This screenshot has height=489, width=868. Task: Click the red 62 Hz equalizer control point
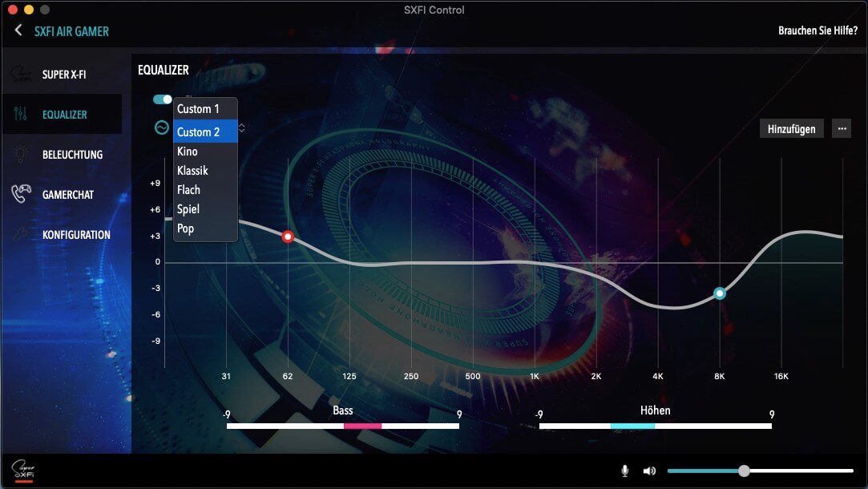(x=288, y=236)
